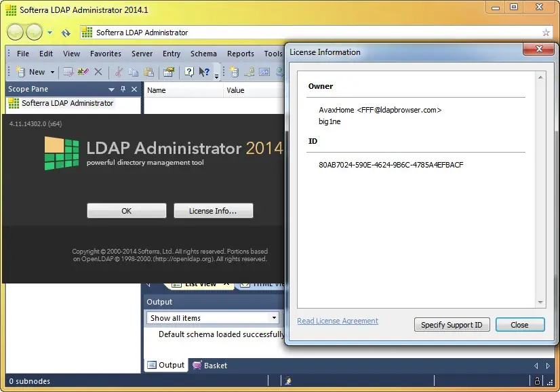Click the Forward navigation button

(x=35, y=33)
